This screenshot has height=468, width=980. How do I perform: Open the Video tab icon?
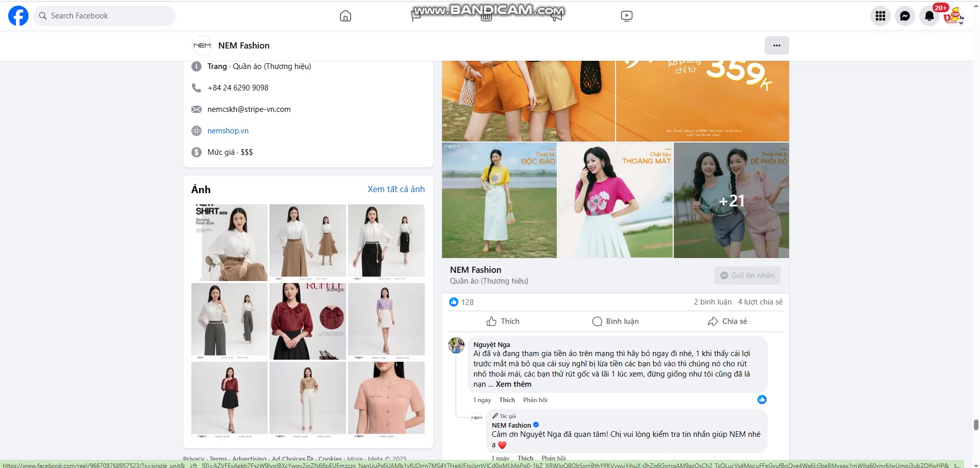[626, 16]
